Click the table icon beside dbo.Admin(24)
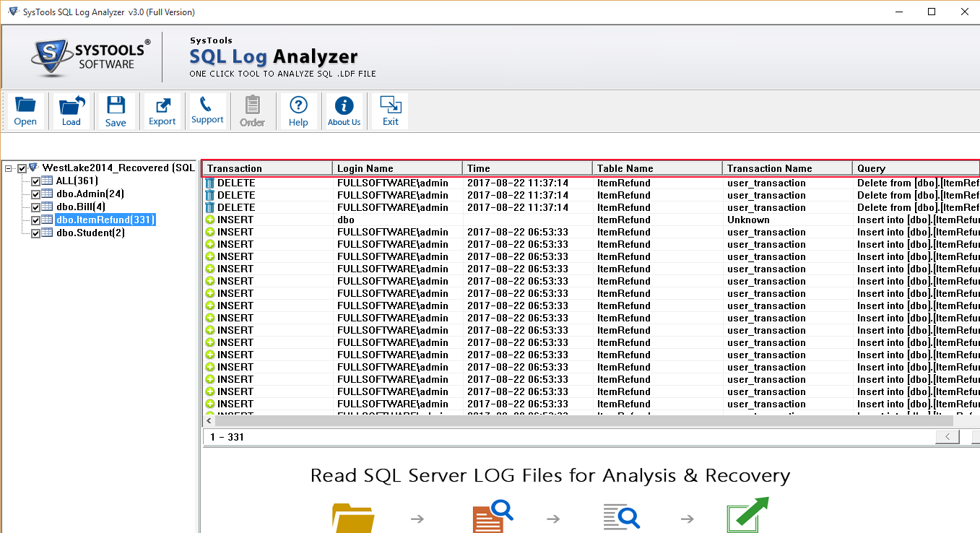Image resolution: width=980 pixels, height=533 pixels. pos(48,194)
